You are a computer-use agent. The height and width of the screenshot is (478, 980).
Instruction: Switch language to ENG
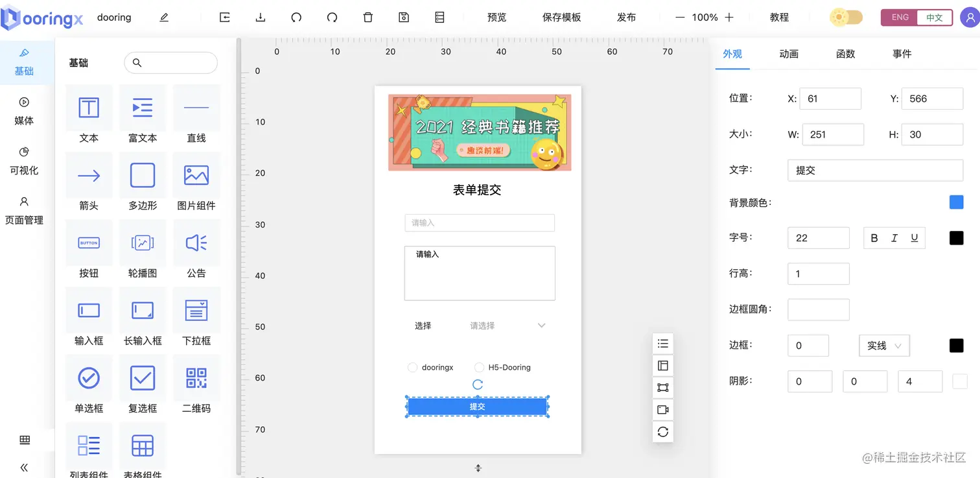coord(900,18)
